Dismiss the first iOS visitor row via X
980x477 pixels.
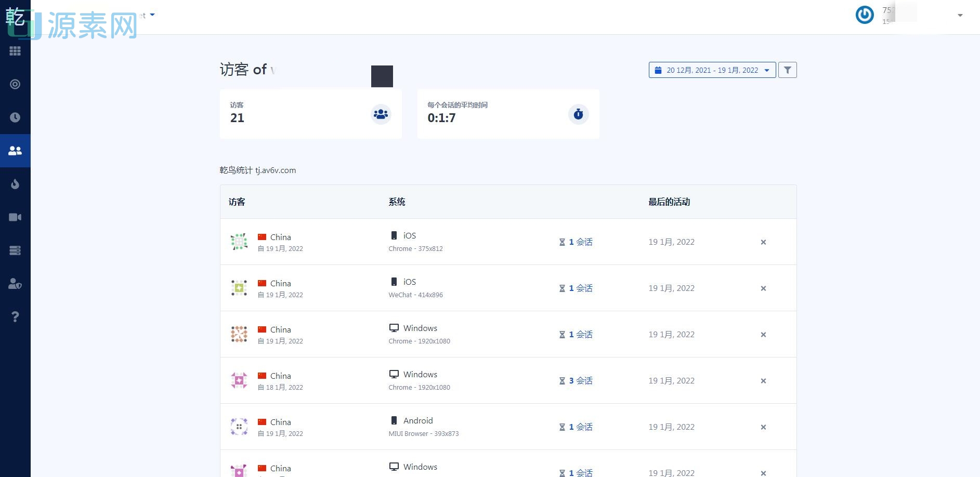[x=763, y=242]
